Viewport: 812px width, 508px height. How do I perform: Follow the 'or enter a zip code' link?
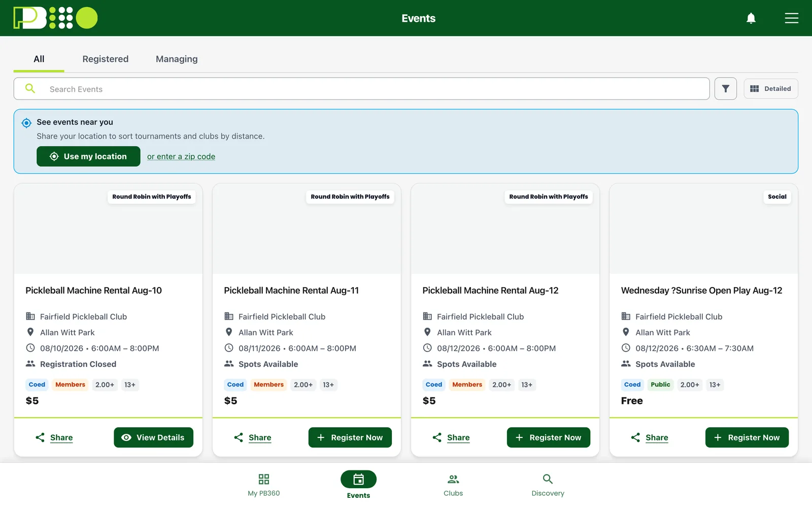[x=181, y=156]
